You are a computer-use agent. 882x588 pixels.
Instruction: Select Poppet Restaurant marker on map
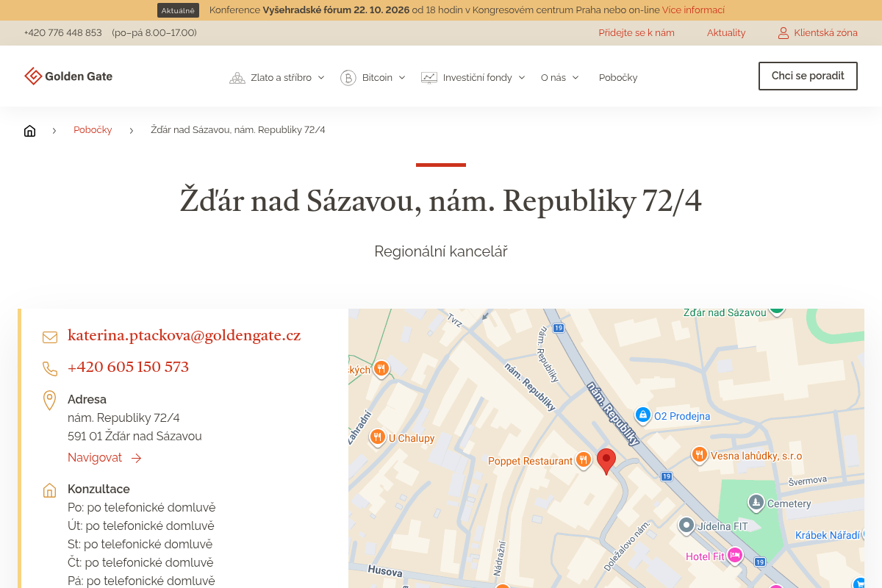[584, 460]
